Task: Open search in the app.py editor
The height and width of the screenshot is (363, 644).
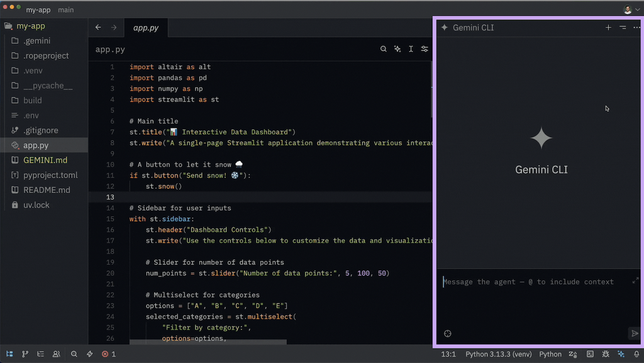Action: (384, 48)
